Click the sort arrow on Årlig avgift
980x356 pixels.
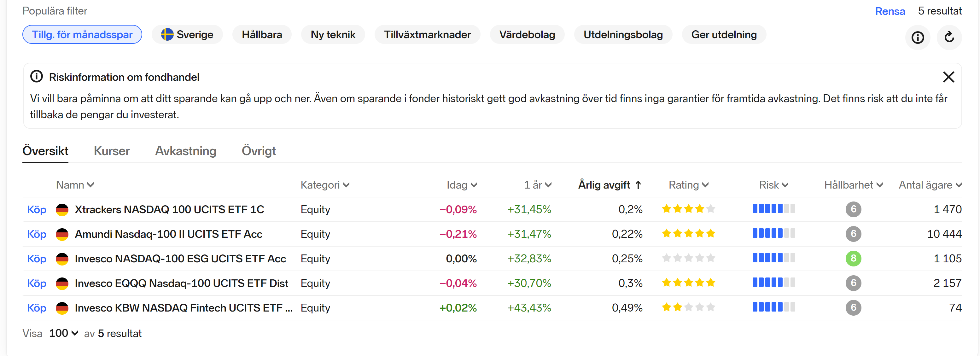point(638,185)
